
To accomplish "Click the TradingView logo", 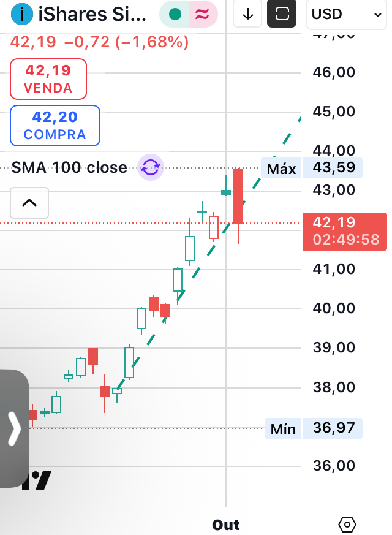I will [38, 480].
